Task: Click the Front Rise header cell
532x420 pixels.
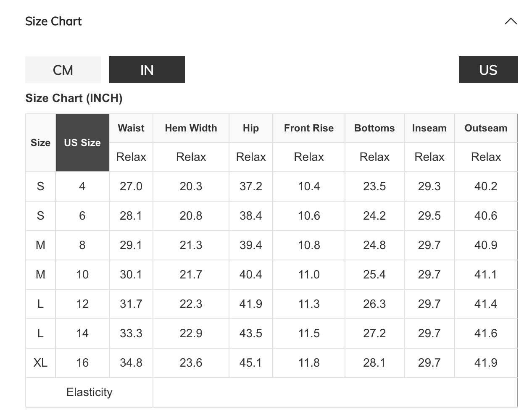Action: click(x=309, y=128)
